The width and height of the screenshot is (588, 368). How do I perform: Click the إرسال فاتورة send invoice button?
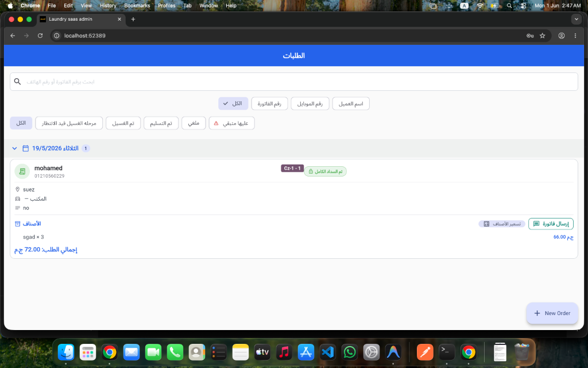(x=551, y=224)
